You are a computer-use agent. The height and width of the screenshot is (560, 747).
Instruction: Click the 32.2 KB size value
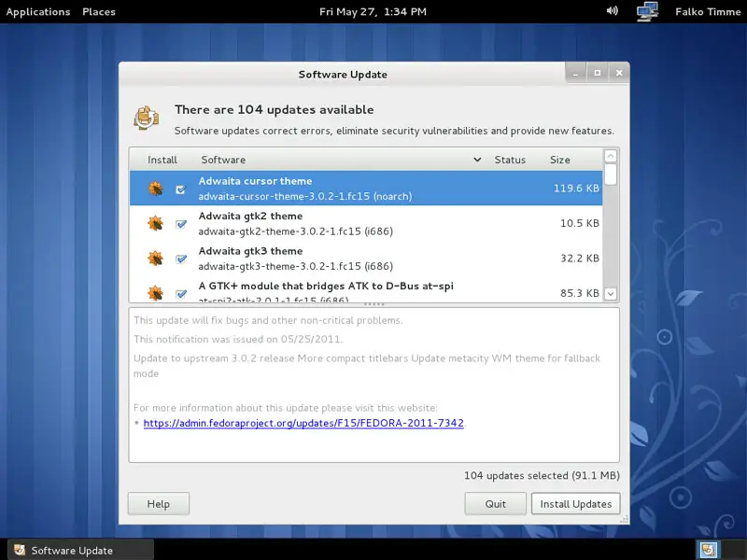(579, 259)
